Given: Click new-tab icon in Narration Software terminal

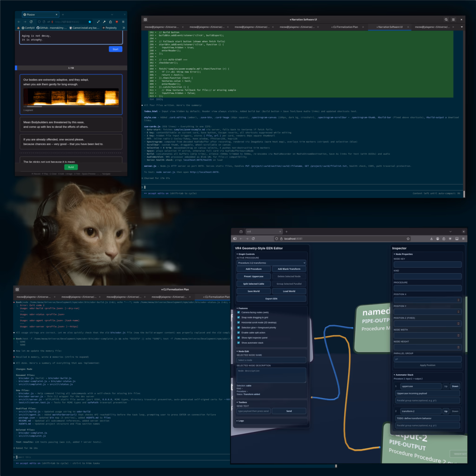Looking at the screenshot, I should coord(145,20).
